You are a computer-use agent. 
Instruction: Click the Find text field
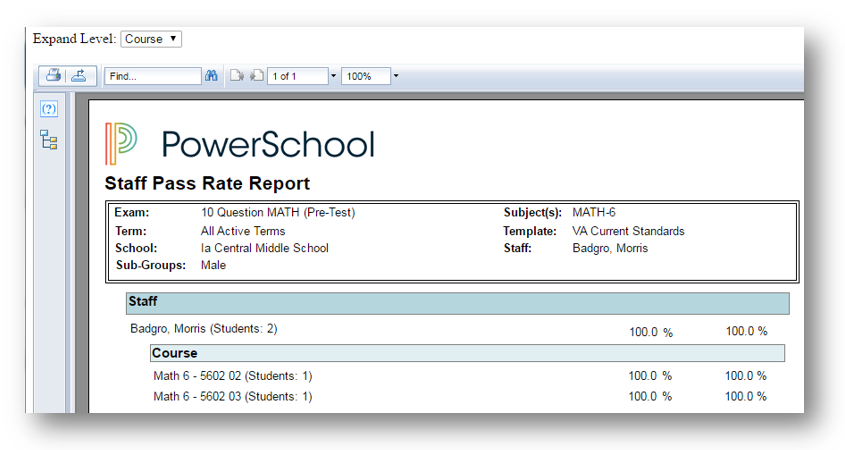point(153,76)
